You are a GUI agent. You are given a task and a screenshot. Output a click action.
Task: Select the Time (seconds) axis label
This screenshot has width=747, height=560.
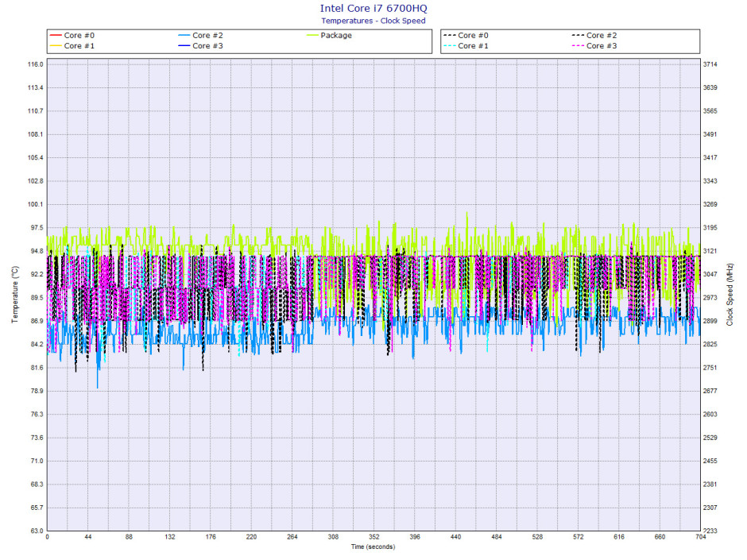[x=373, y=547]
